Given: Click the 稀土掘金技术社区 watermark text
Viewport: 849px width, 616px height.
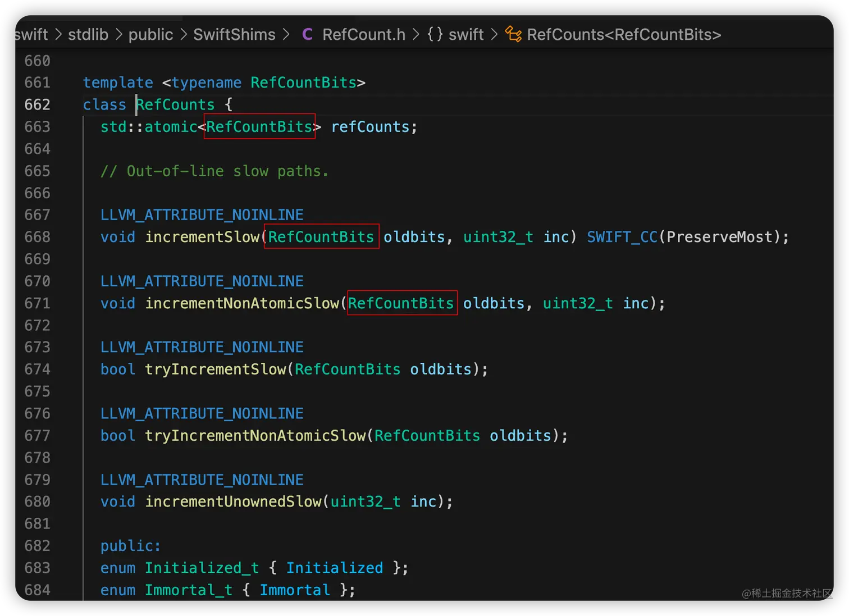Looking at the screenshot, I should pyautogui.click(x=785, y=593).
